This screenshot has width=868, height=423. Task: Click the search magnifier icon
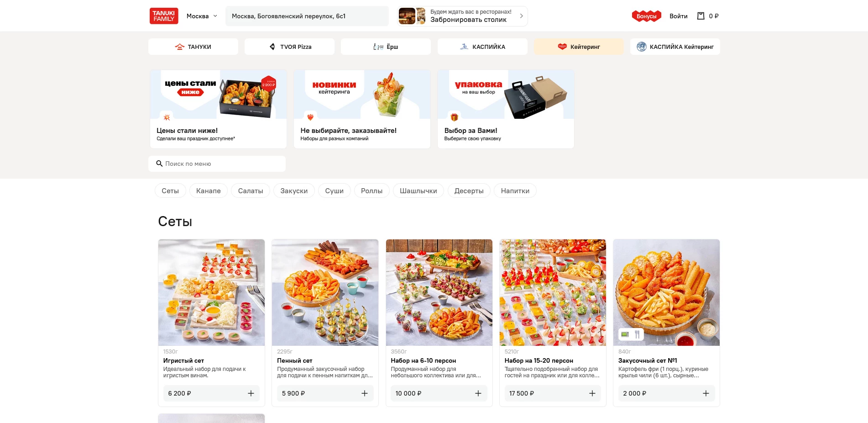point(159,164)
